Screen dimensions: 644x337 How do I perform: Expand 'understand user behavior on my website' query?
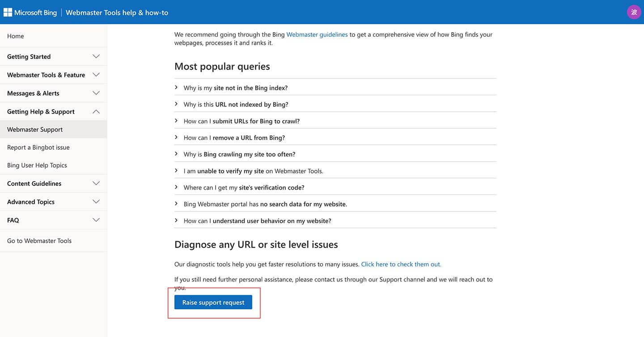(x=335, y=221)
